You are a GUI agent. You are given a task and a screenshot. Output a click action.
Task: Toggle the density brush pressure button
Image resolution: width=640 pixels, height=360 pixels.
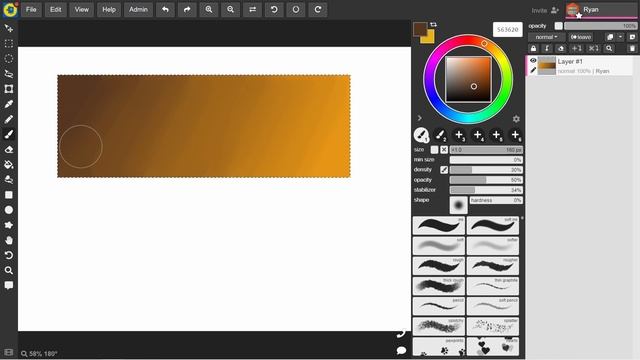(444, 170)
